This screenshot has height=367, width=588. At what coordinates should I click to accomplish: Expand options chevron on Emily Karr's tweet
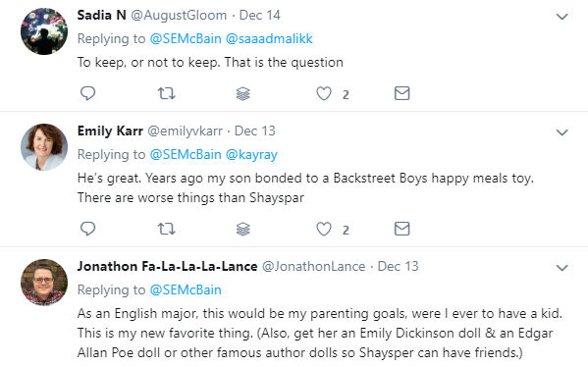point(561,132)
